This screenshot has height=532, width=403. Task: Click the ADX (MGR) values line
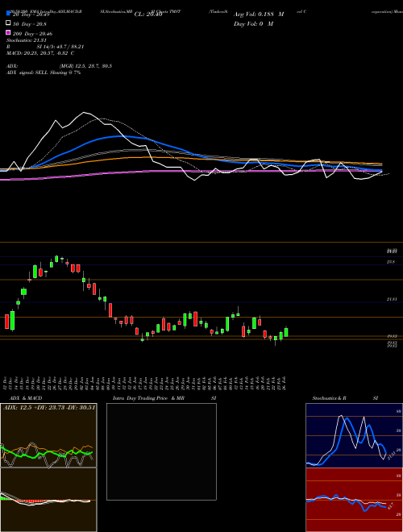pos(59,66)
